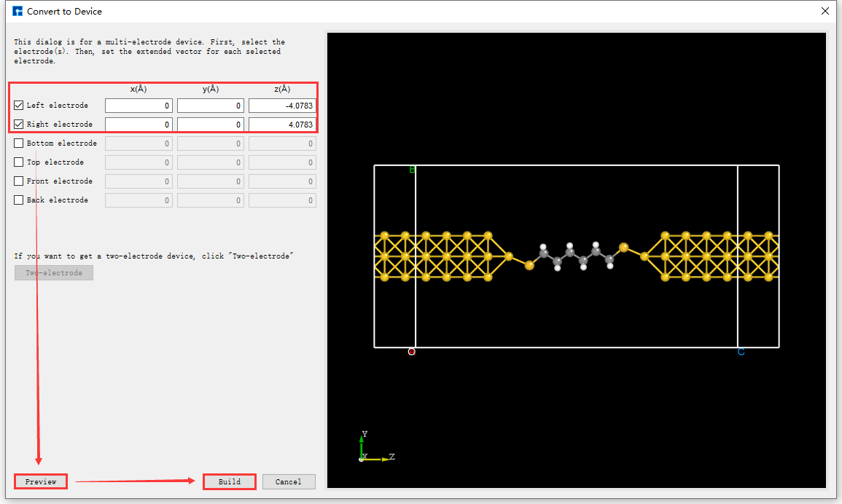Click the Preview button

pyautogui.click(x=40, y=481)
